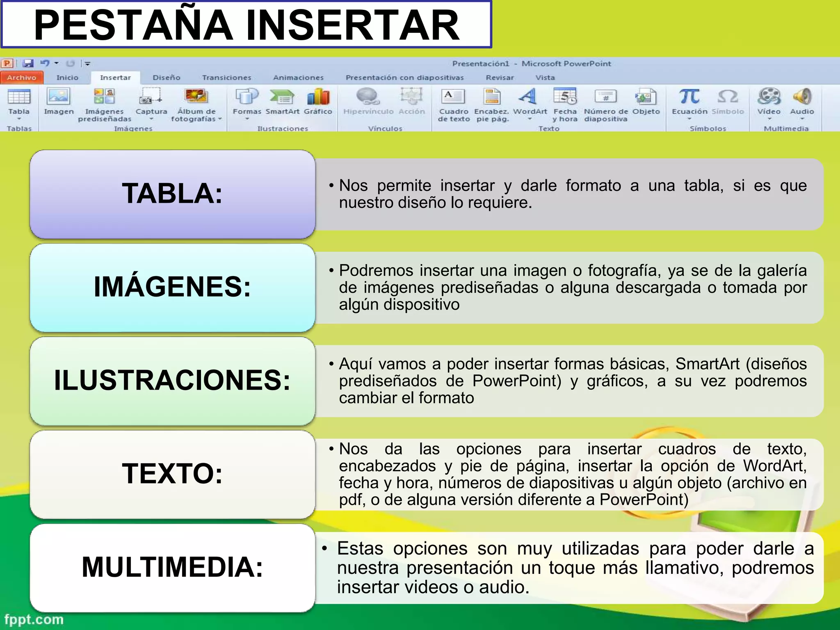Image resolution: width=840 pixels, height=630 pixels.
Task: Click the Objeto insert icon
Action: (646, 97)
